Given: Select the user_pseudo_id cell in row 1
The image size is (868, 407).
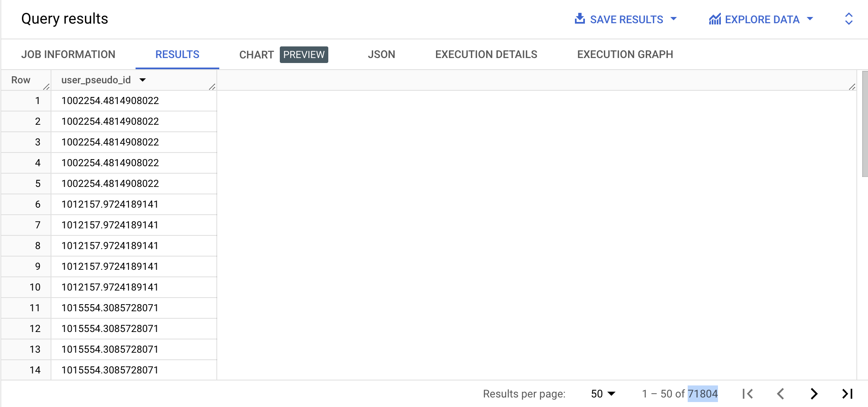Looking at the screenshot, I should pos(134,101).
